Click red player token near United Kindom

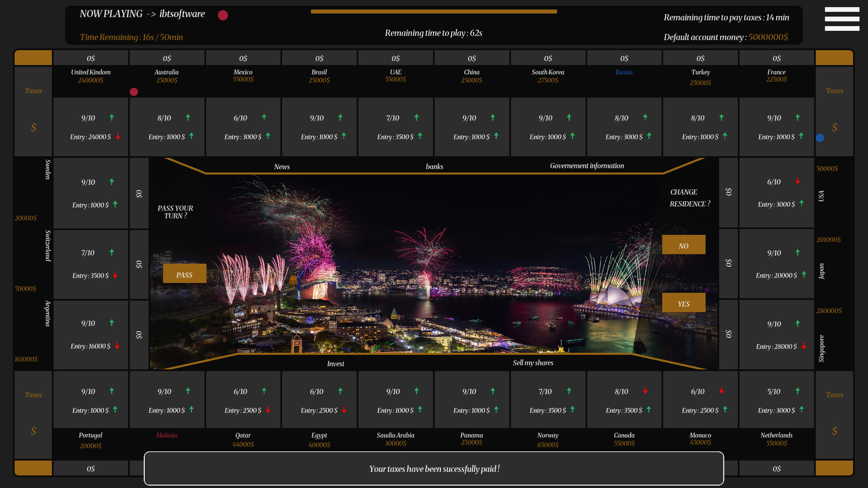(134, 92)
